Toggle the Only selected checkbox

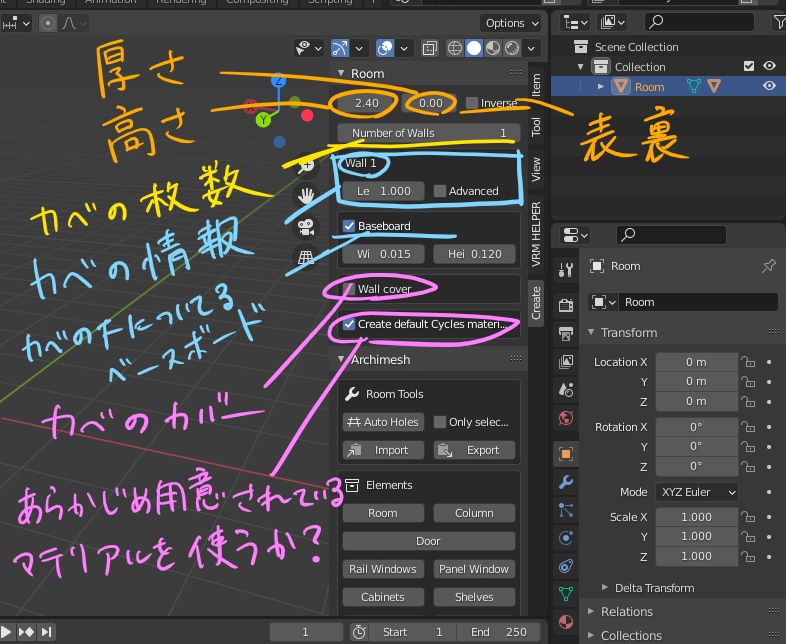(440, 422)
